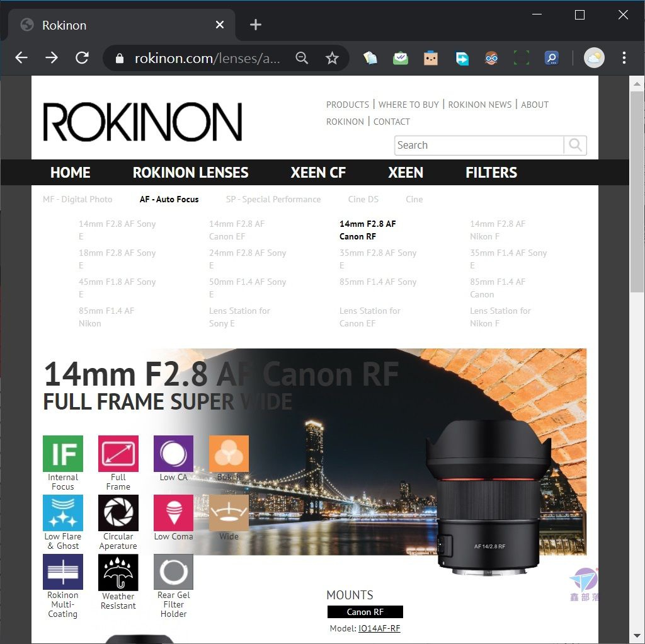Open the glasses face extension icon
645x644 pixels.
point(491,58)
